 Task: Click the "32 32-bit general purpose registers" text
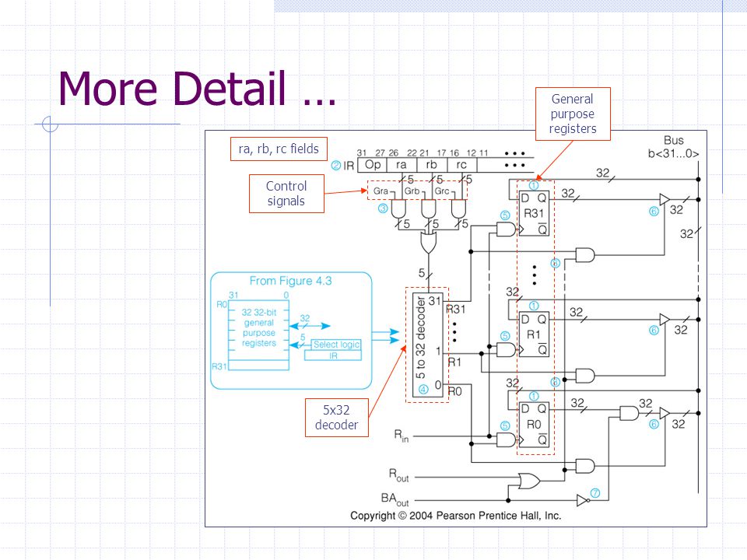pyautogui.click(x=258, y=327)
